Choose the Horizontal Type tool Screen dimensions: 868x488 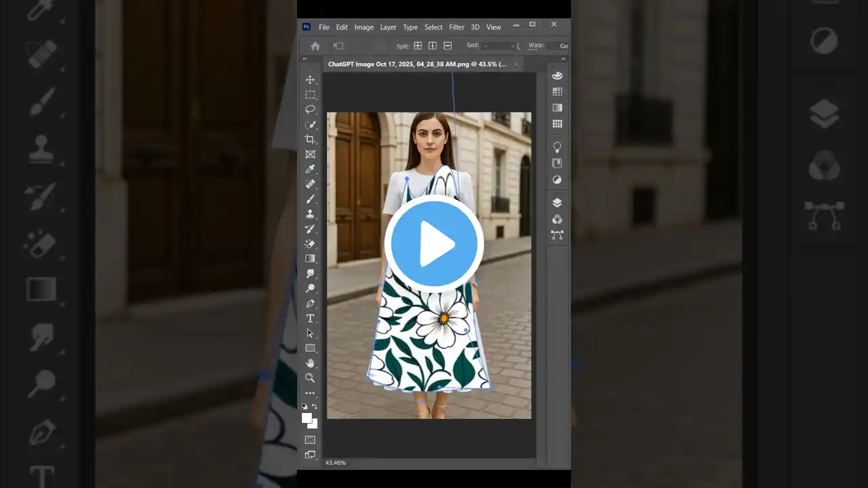tap(310, 319)
